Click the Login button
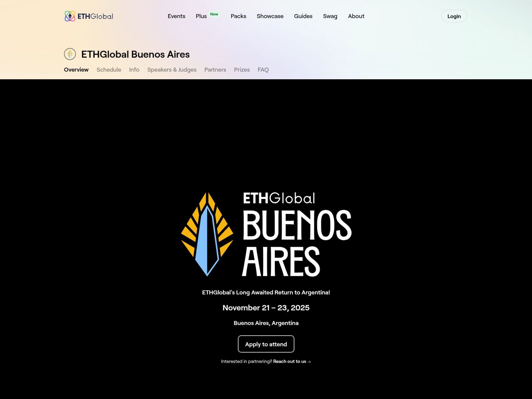This screenshot has height=399, width=532. click(454, 16)
